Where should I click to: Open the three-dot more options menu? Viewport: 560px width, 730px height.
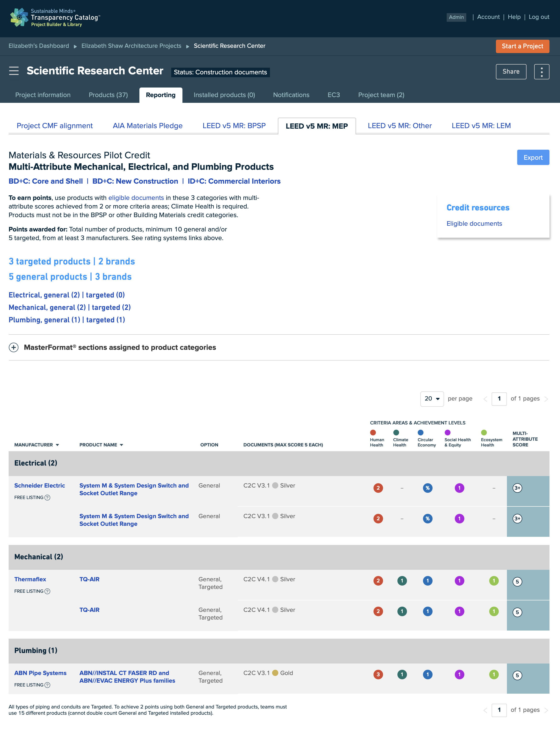pyautogui.click(x=541, y=72)
